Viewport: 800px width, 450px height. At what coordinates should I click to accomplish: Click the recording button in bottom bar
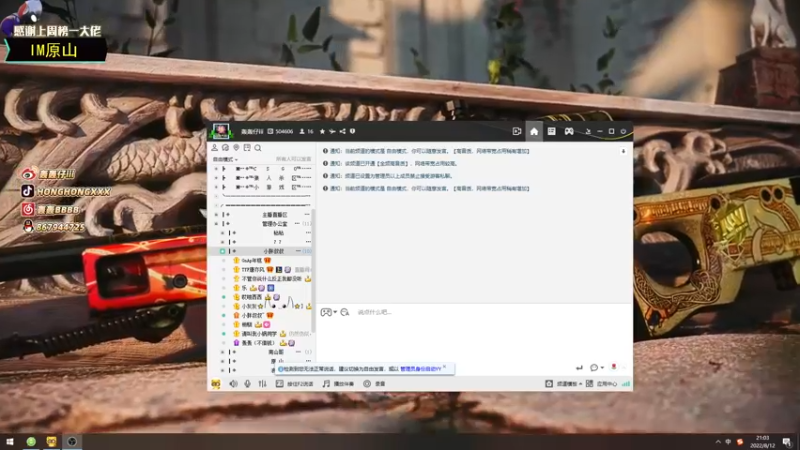click(x=374, y=384)
